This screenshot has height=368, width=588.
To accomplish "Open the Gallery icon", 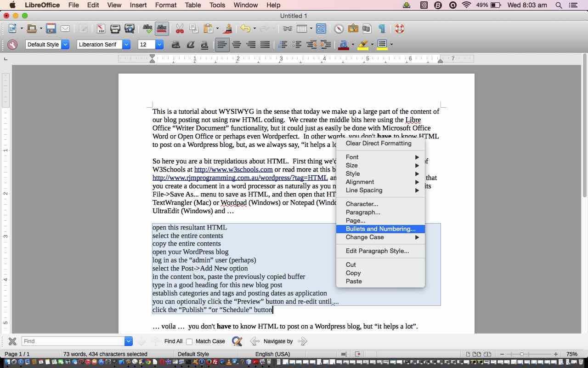I will (x=353, y=29).
